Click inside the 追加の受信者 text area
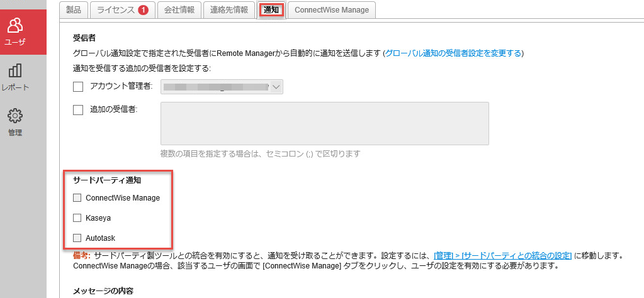Screen dimensions: 644x298 click(x=325, y=124)
